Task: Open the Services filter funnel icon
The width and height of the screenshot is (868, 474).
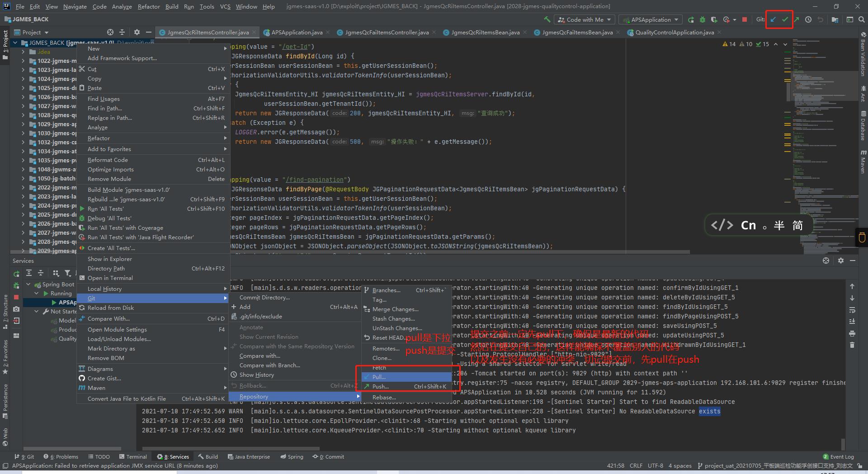Action: 68,273
